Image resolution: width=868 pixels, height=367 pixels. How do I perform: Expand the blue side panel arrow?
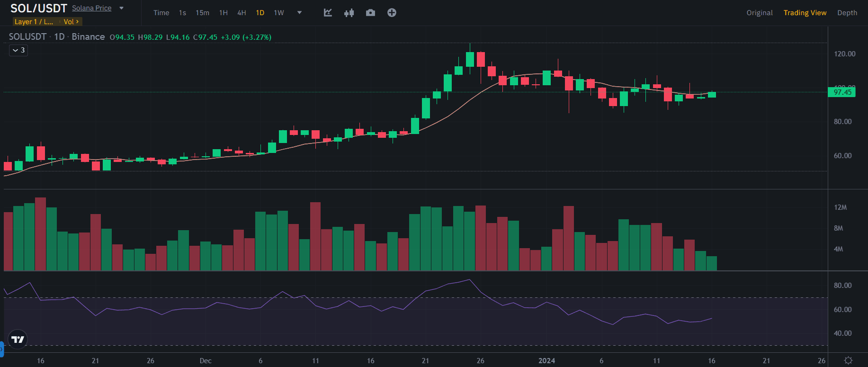coord(1,349)
